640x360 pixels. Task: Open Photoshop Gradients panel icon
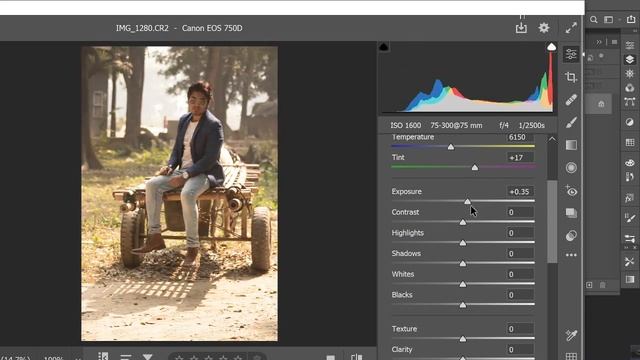629,280
